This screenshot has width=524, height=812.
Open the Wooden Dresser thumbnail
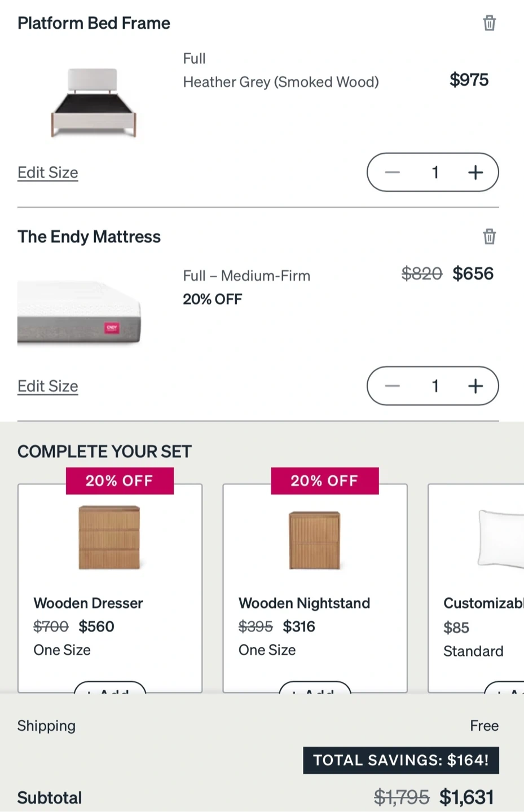tap(109, 537)
